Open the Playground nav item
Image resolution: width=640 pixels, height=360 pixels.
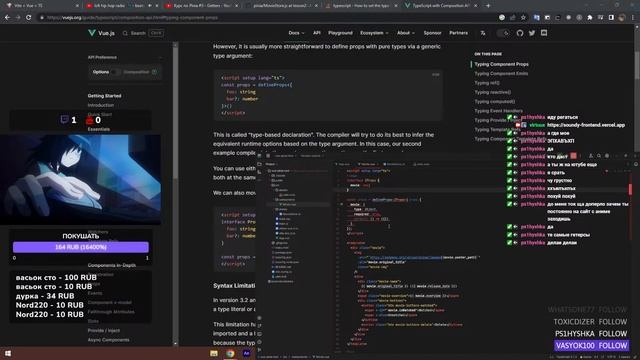pos(340,33)
